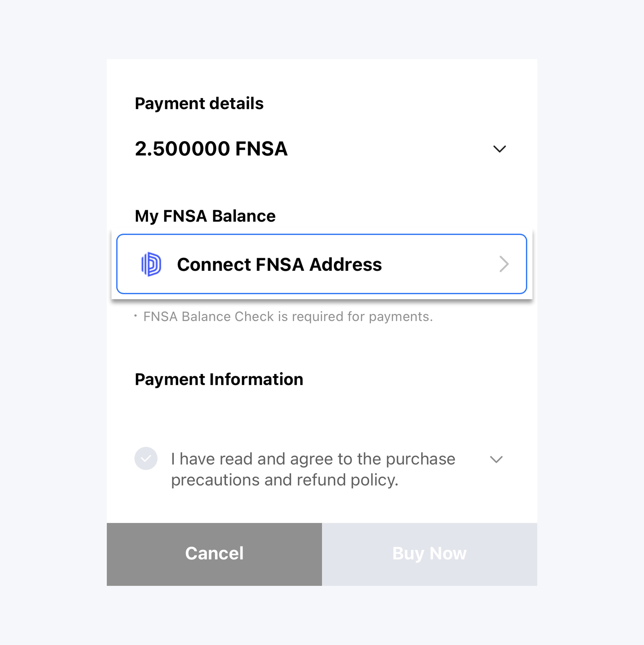Image resolution: width=644 pixels, height=645 pixels.
Task: Click the "My FNSA Balance" heading
Action: coord(205,216)
